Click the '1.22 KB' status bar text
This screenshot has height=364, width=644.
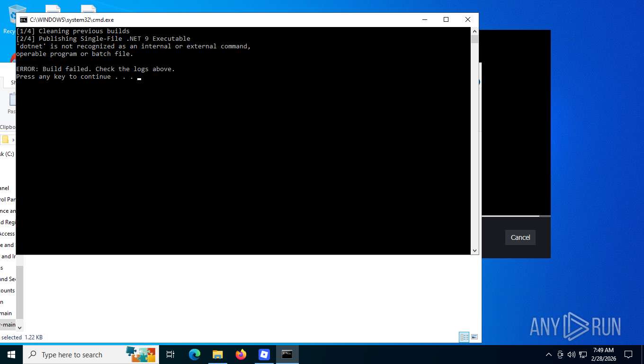[x=34, y=337]
